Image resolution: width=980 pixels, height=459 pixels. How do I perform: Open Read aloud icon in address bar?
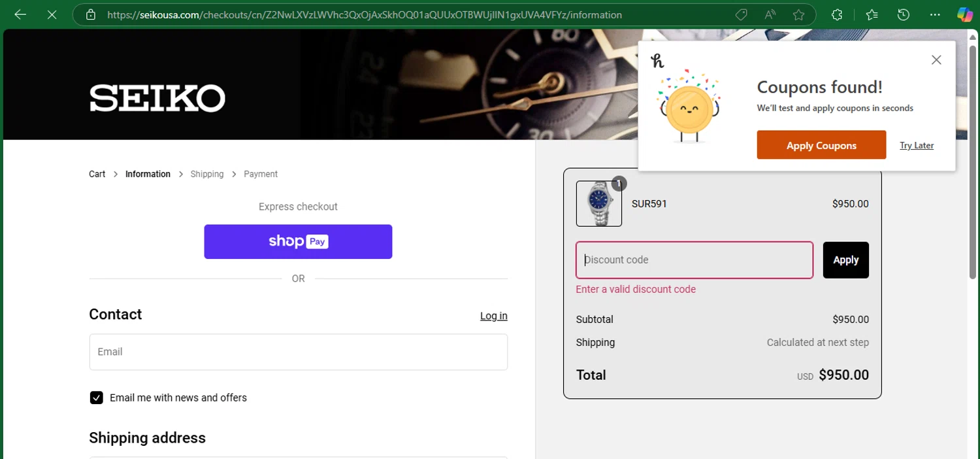[770, 14]
